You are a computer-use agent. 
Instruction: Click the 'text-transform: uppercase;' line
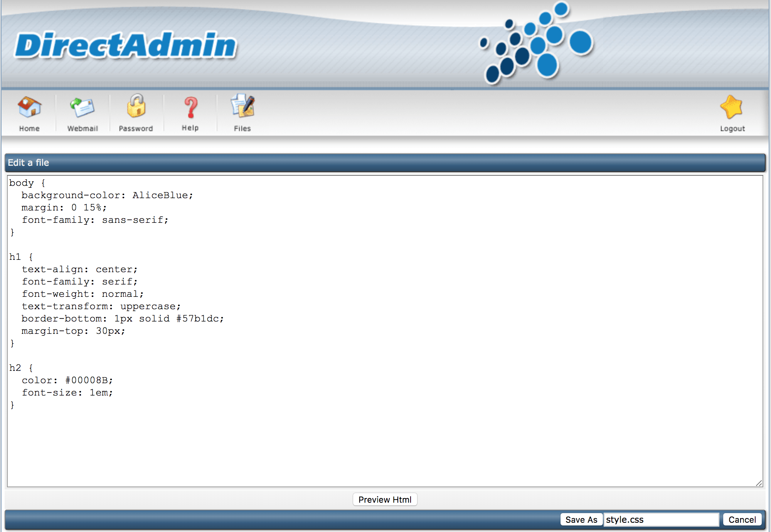(101, 306)
